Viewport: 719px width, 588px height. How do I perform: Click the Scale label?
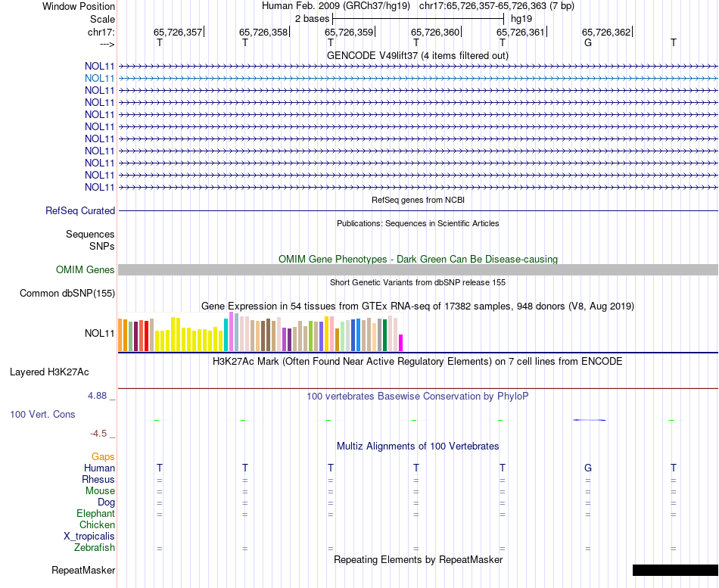click(x=103, y=19)
